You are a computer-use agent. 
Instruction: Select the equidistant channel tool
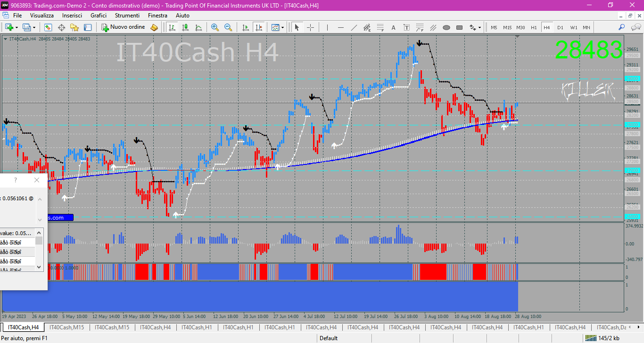pyautogui.click(x=367, y=27)
